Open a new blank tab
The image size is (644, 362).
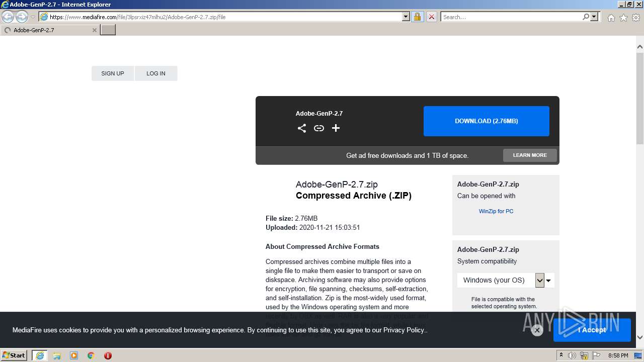point(108,30)
